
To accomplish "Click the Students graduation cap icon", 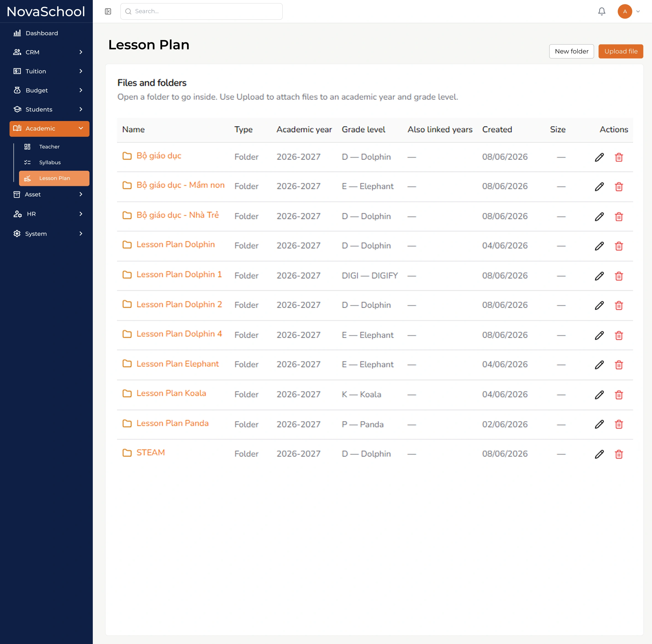I will click(17, 109).
